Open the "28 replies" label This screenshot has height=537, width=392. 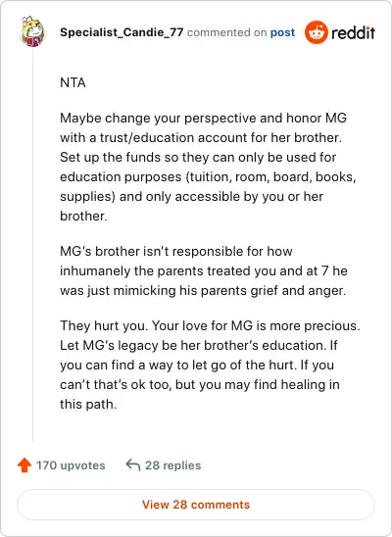(172, 465)
